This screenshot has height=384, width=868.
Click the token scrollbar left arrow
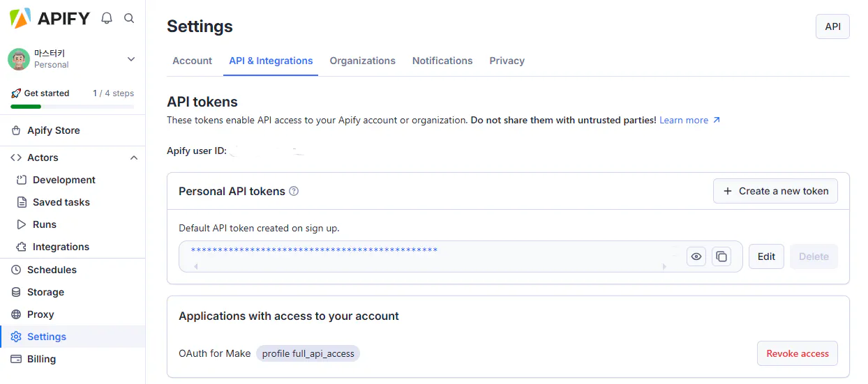click(195, 267)
